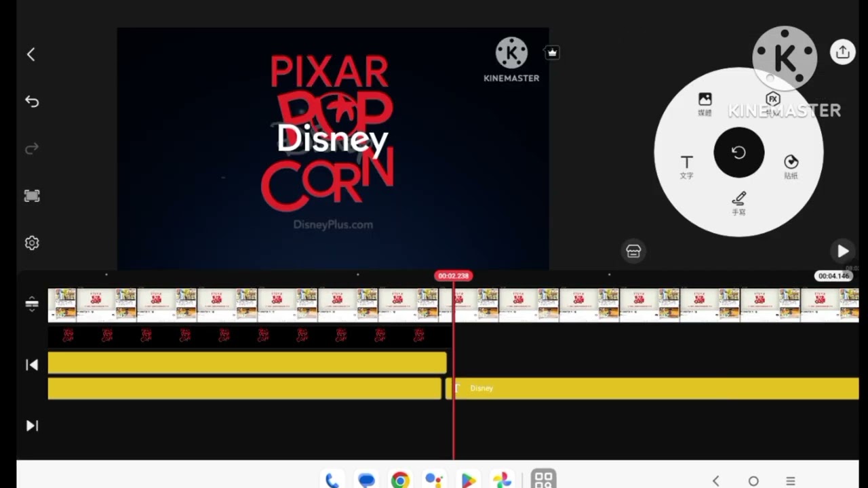The width and height of the screenshot is (868, 488).
Task: Add a Text layer from radial menu
Action: (687, 166)
